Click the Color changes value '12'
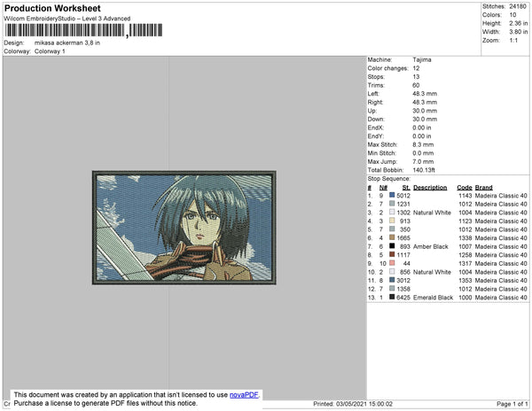This screenshot has height=411, width=532. tap(417, 68)
